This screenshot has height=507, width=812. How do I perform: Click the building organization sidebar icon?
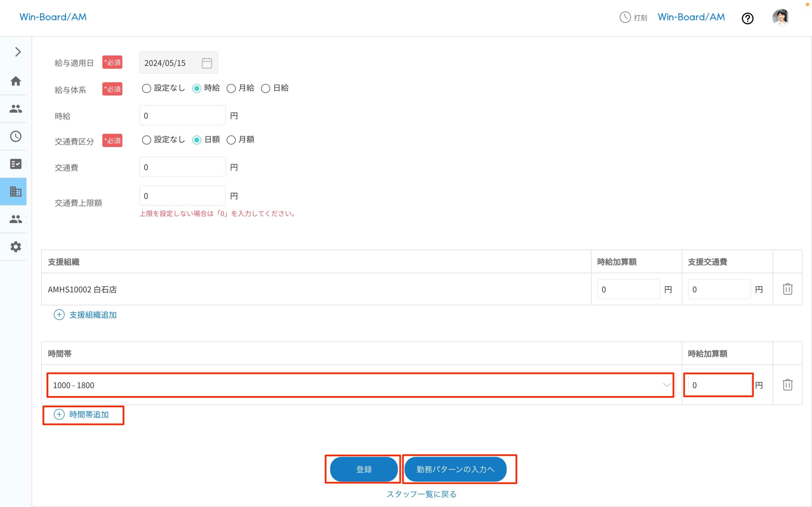[x=16, y=191]
